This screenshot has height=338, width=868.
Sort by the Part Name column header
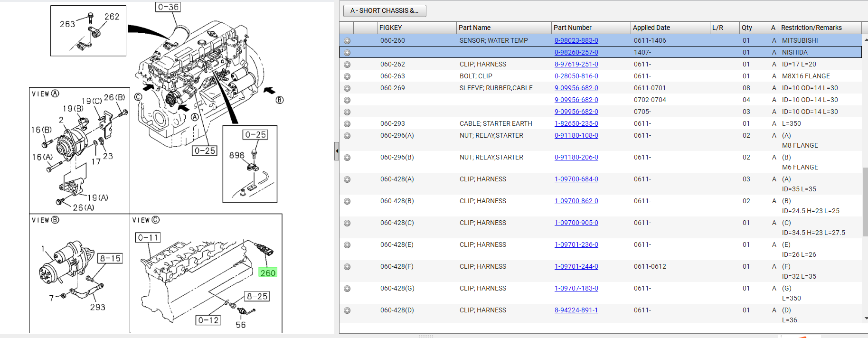502,28
